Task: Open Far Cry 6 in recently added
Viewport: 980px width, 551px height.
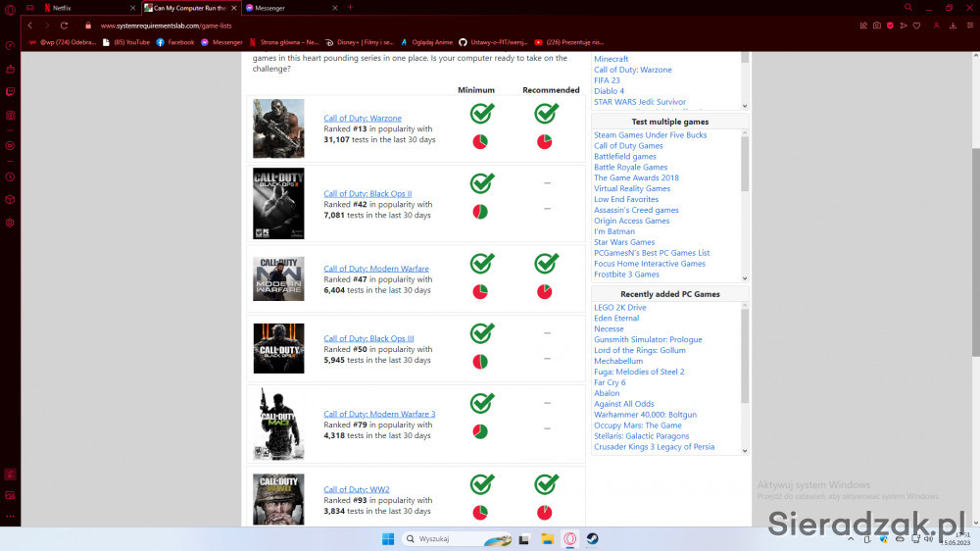Action: click(610, 382)
